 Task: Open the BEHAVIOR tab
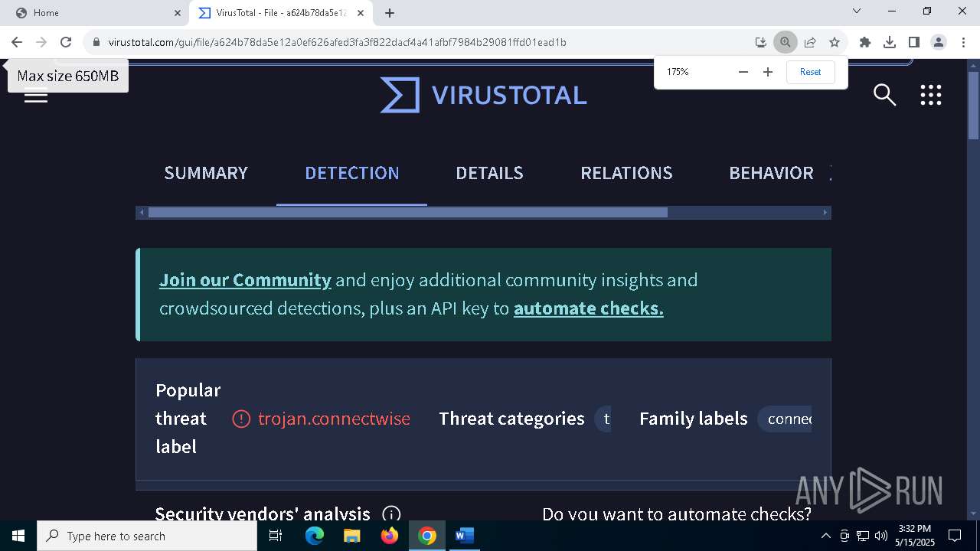[771, 173]
